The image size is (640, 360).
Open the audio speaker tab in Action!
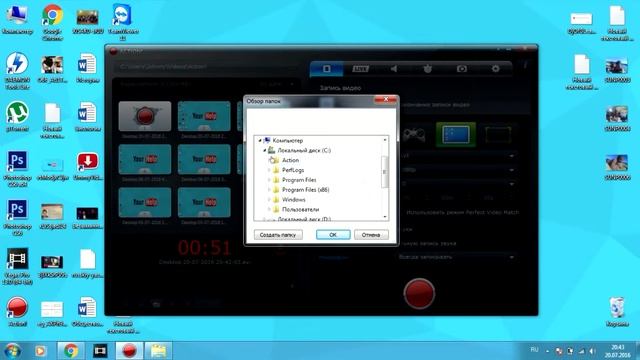coord(394,69)
